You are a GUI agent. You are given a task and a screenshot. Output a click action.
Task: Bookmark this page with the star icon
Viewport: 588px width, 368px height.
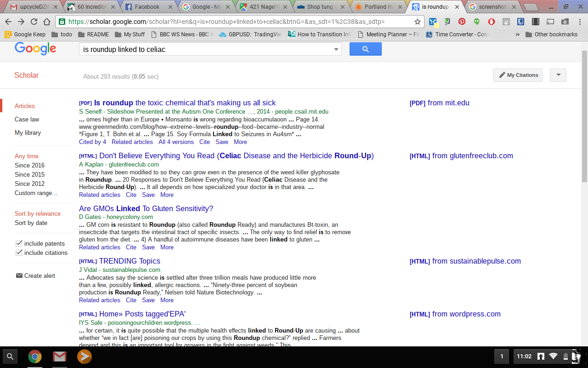[417, 22]
